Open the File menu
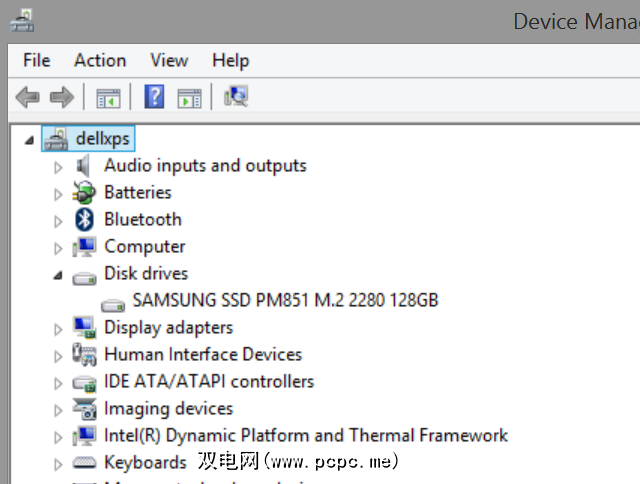This screenshot has width=640, height=484. coord(36,61)
